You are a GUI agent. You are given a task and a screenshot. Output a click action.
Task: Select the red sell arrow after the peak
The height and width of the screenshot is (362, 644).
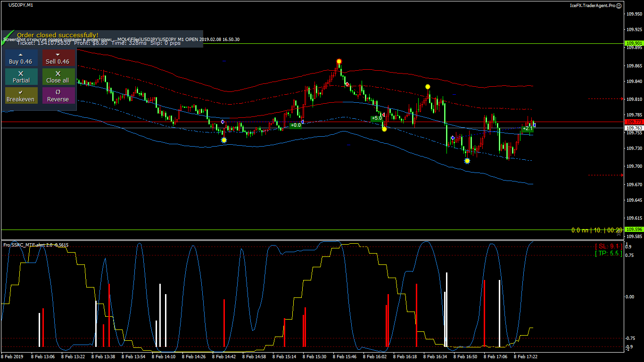(347, 84)
